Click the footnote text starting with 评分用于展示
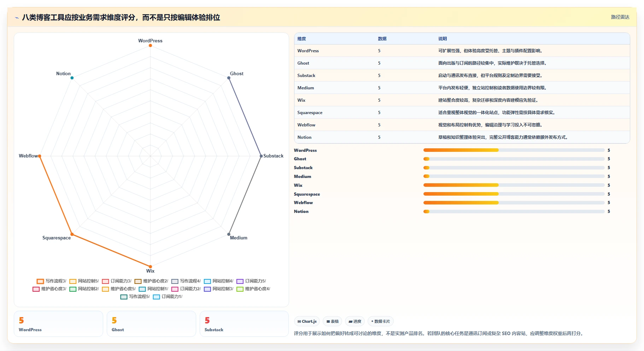 tap(438, 333)
